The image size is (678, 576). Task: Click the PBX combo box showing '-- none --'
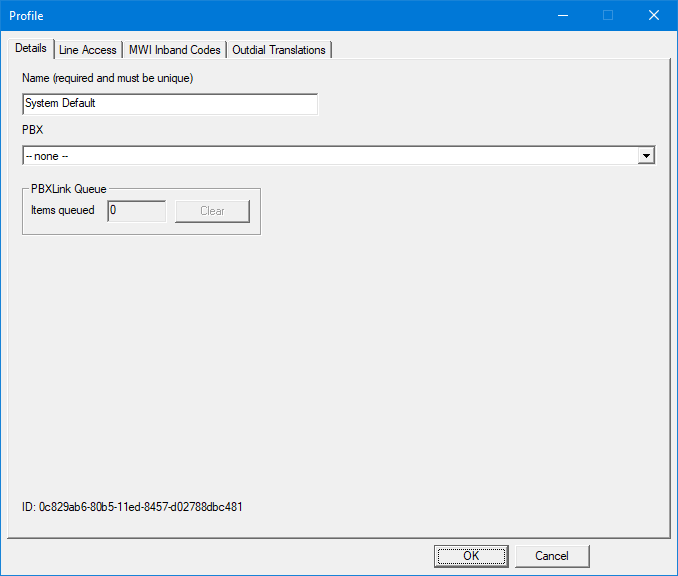click(x=330, y=156)
